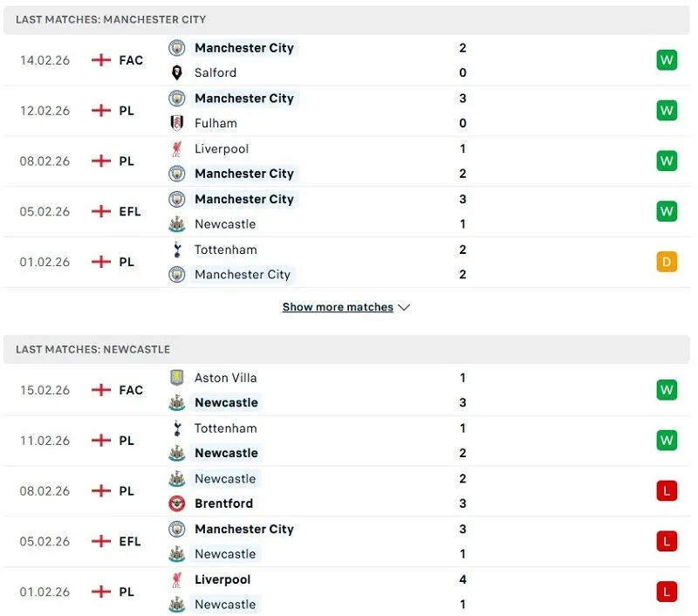Click the Manchester City club crest
The width and height of the screenshot is (698, 616).
(177, 48)
